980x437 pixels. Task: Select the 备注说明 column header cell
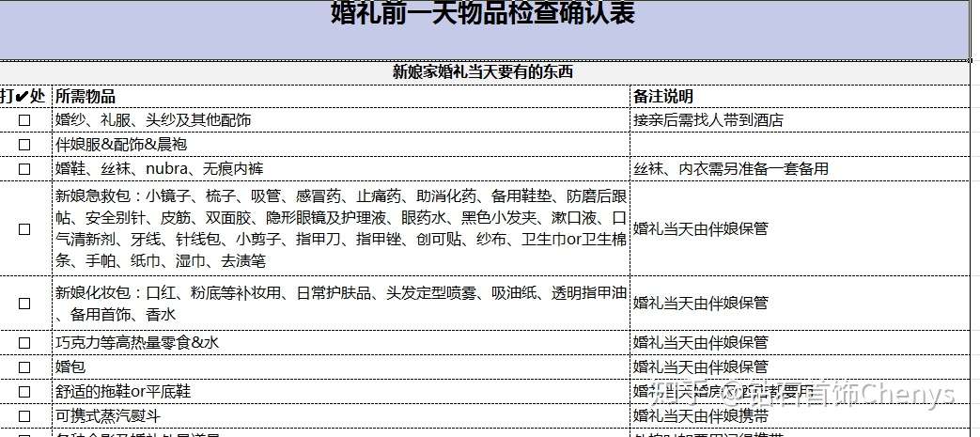click(800, 96)
